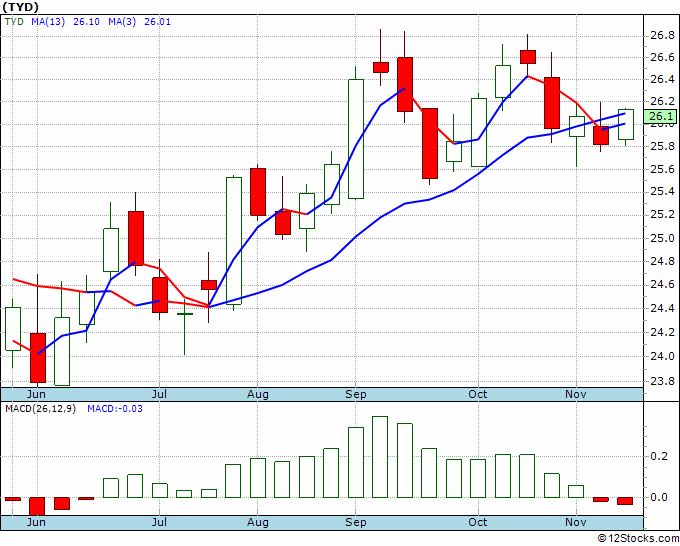680x546 pixels.
Task: Select the 0.2 label on MACD axis
Action: click(x=659, y=456)
